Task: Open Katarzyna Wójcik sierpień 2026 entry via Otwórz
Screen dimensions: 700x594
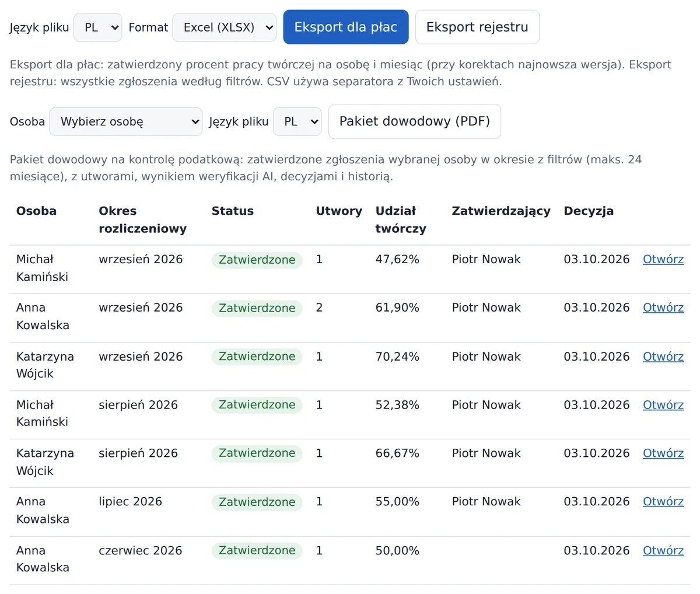Action: 663,453
